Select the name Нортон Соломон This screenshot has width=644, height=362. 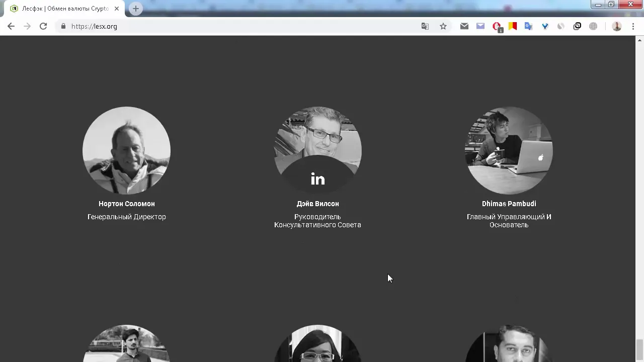pos(127,204)
